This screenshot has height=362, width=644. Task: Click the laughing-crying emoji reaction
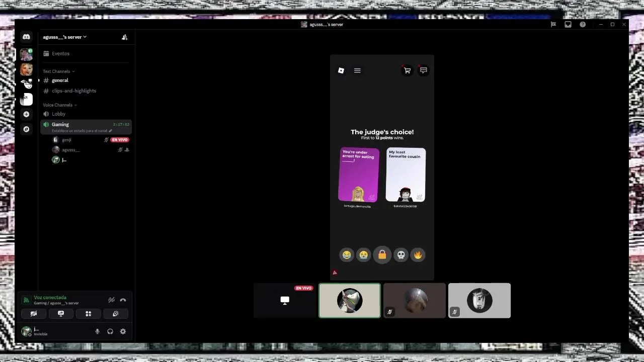pos(347,255)
